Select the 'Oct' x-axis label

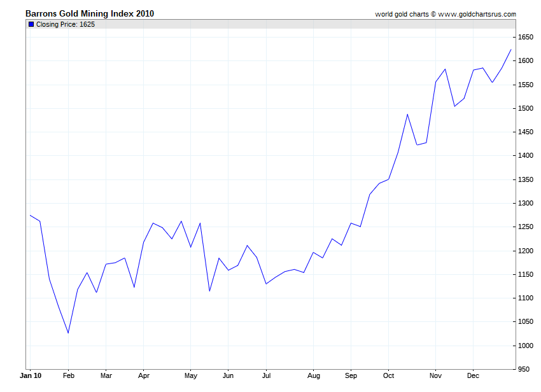(389, 375)
